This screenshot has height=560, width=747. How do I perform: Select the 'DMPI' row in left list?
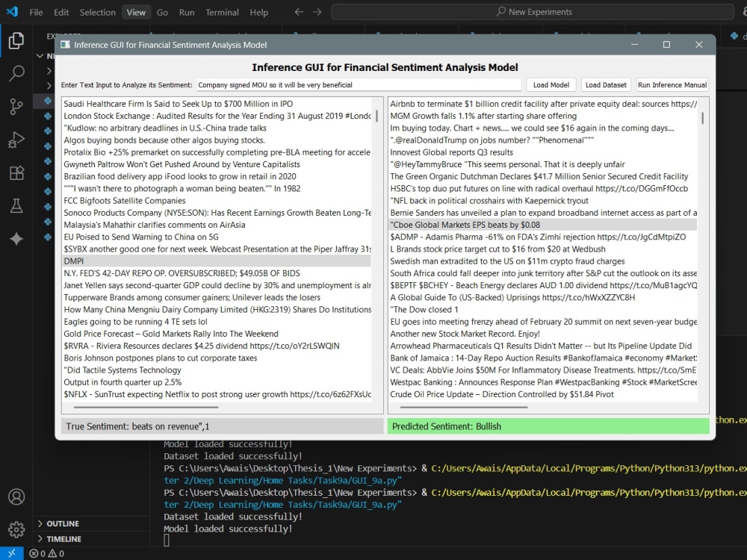coord(217,261)
